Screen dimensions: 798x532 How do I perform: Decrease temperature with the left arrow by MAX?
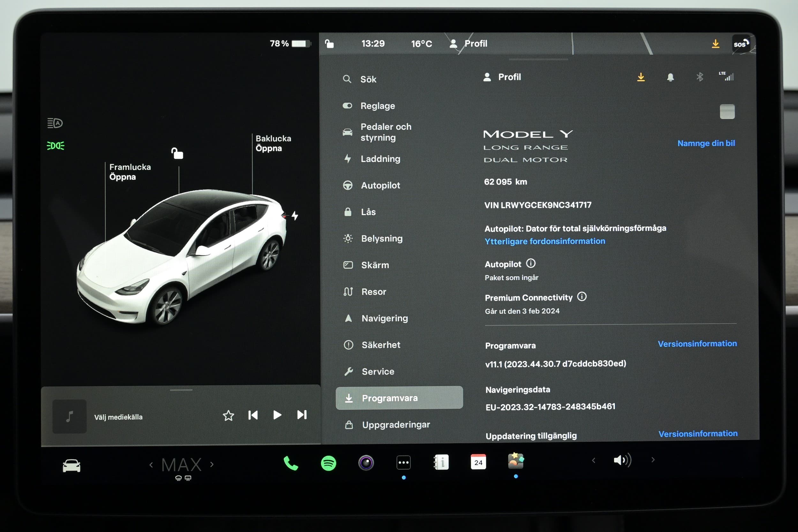(151, 465)
